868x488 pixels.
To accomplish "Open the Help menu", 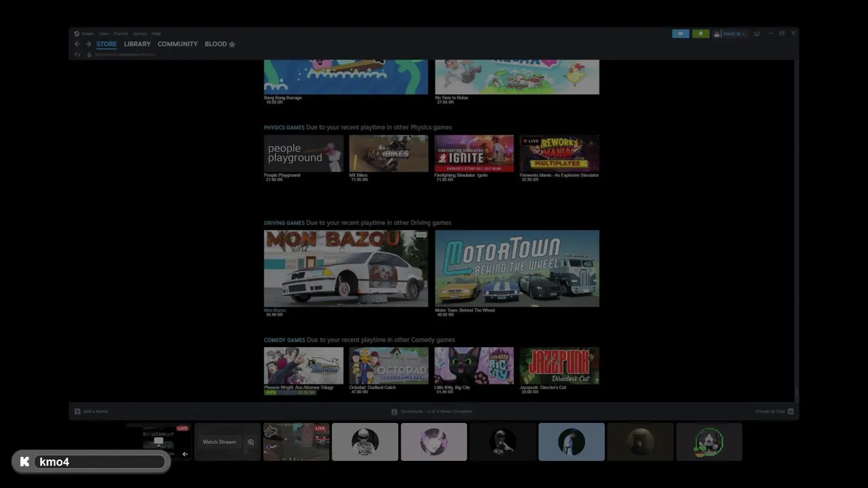I will click(x=156, y=33).
